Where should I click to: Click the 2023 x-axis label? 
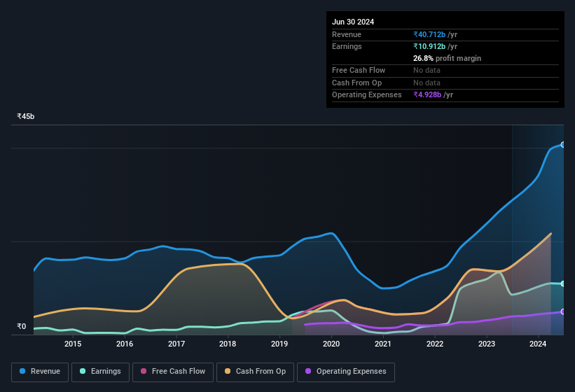click(x=487, y=344)
